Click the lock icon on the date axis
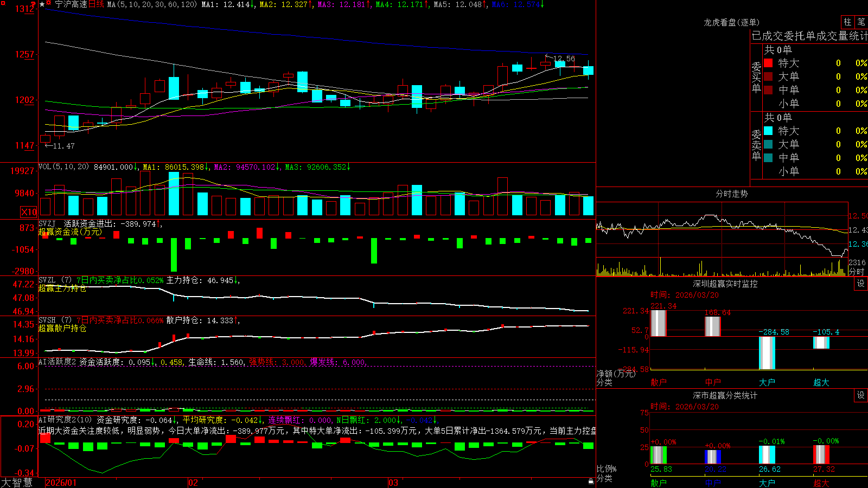Image resolution: width=868 pixels, height=488 pixels. pyautogui.click(x=591, y=481)
